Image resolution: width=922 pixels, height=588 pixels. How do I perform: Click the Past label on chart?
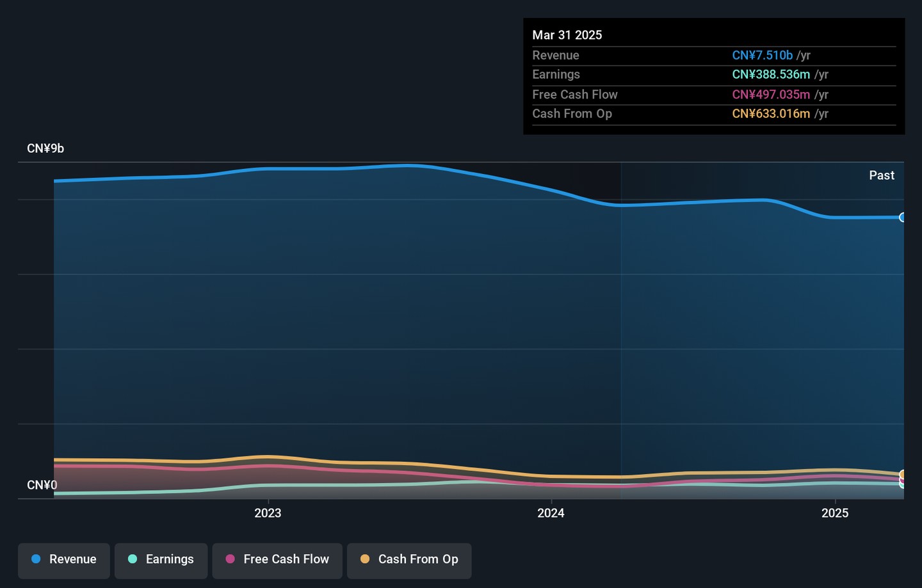click(x=881, y=175)
